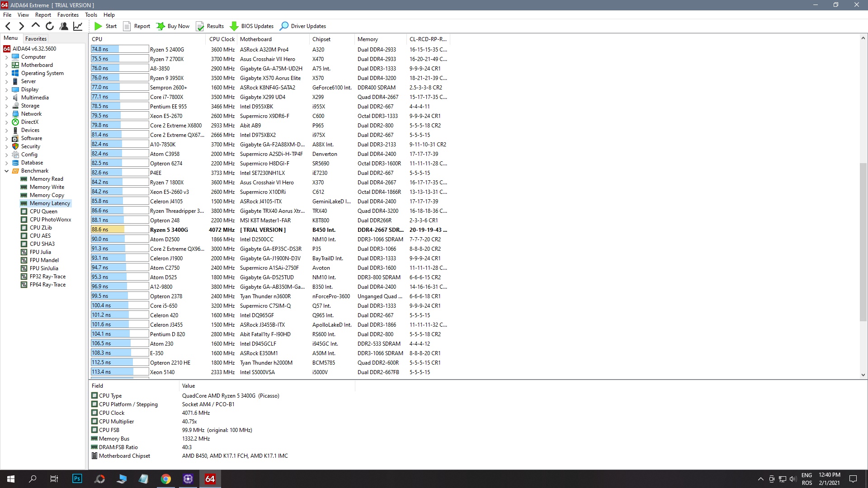Open the Help menu
The width and height of the screenshot is (868, 488).
click(109, 15)
